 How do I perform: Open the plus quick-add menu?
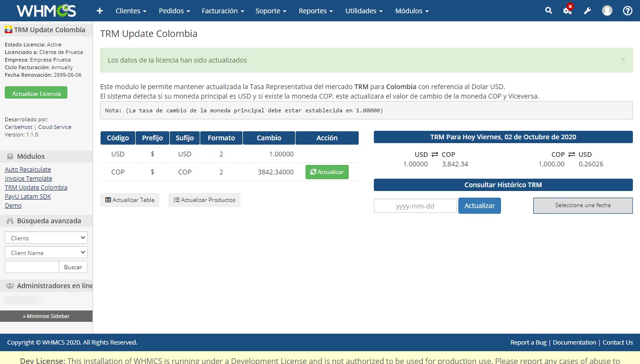coord(100,10)
